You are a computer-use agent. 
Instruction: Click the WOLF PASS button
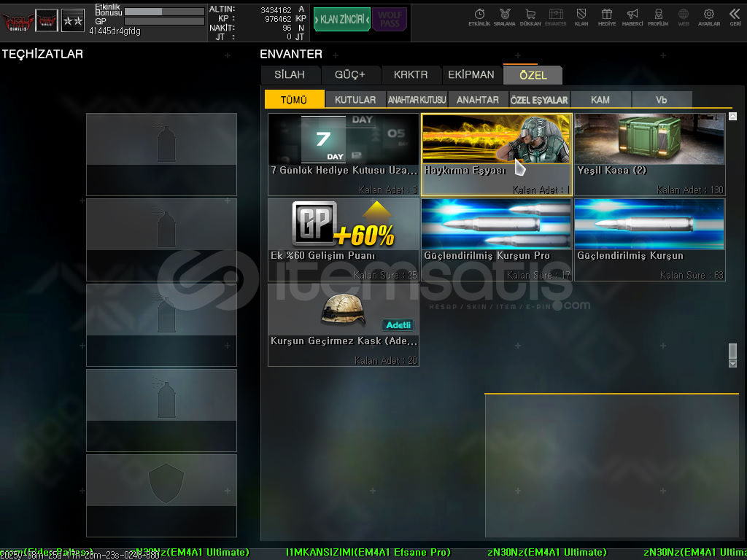390,20
